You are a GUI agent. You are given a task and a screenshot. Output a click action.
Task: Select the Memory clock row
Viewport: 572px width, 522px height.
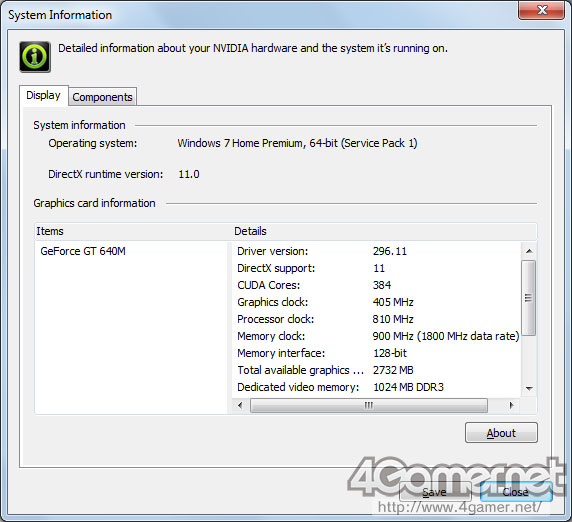[x=376, y=336]
